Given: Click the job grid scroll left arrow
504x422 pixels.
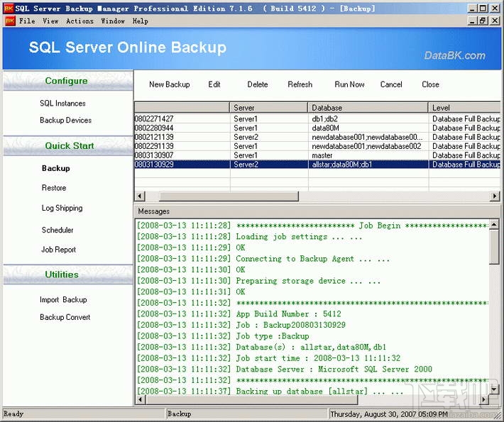Looking at the screenshot, I should point(140,196).
